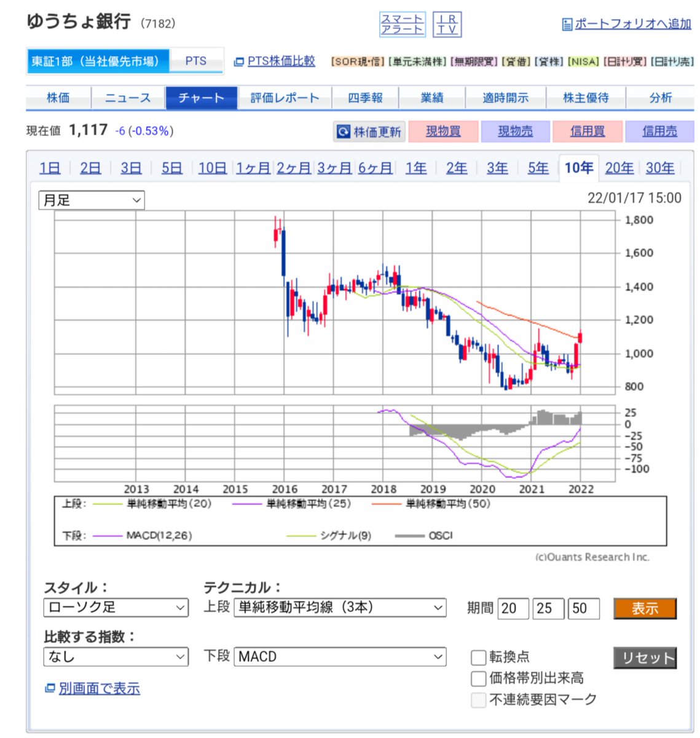
Task: Open the スタイル ローソク足 dropdown
Action: [116, 608]
